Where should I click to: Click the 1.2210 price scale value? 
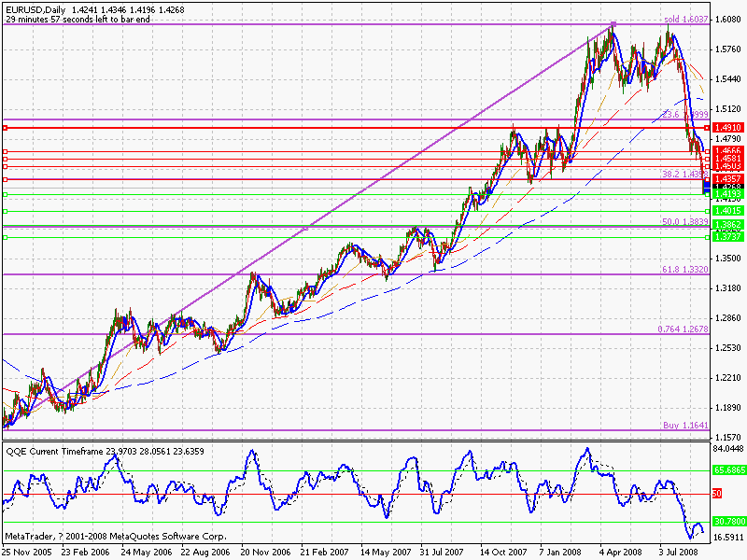click(x=728, y=378)
